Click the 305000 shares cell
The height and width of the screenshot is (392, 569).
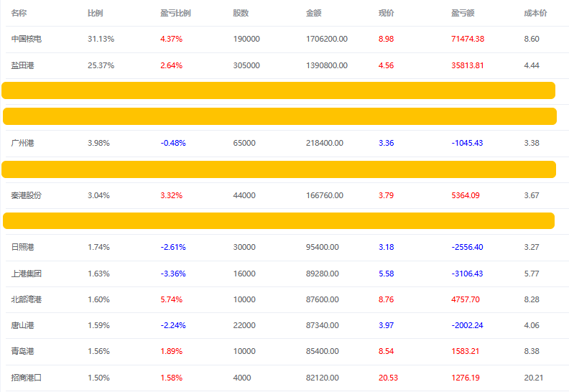[246, 65]
